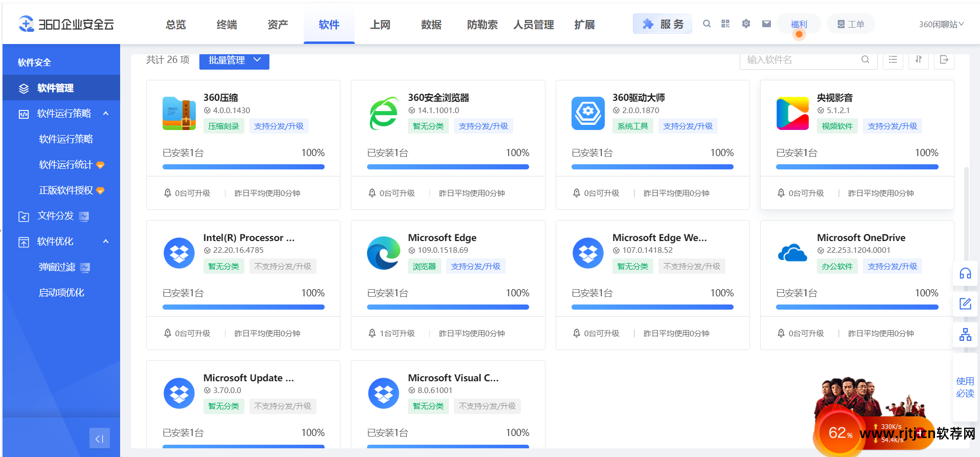
Task: Click the 共计 26 项 count text
Action: pyautogui.click(x=168, y=60)
